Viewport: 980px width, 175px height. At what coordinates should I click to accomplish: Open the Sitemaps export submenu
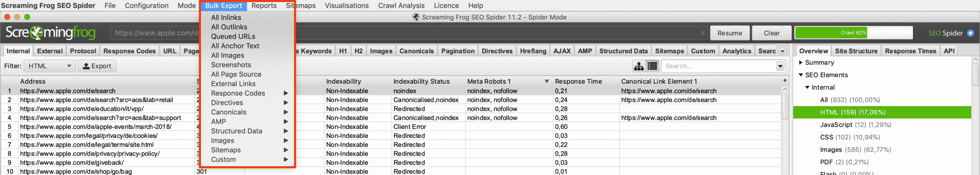pos(249,150)
